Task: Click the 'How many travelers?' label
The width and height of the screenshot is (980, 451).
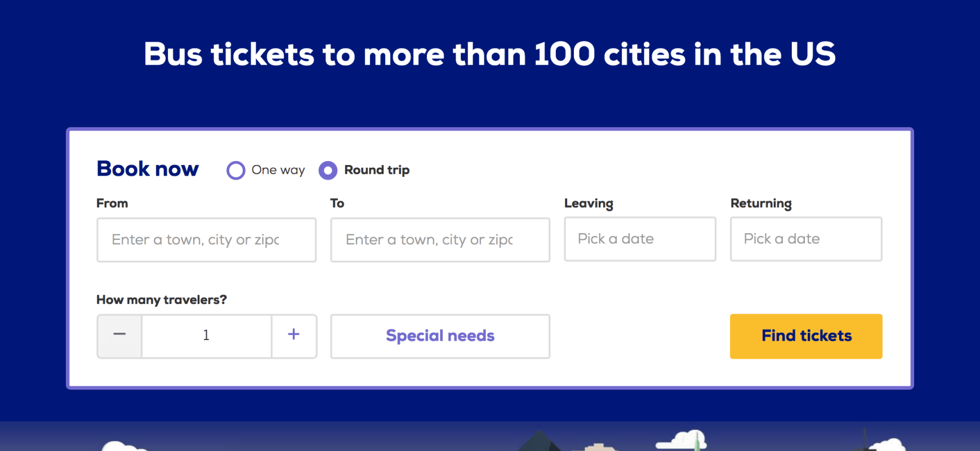Action: click(162, 300)
